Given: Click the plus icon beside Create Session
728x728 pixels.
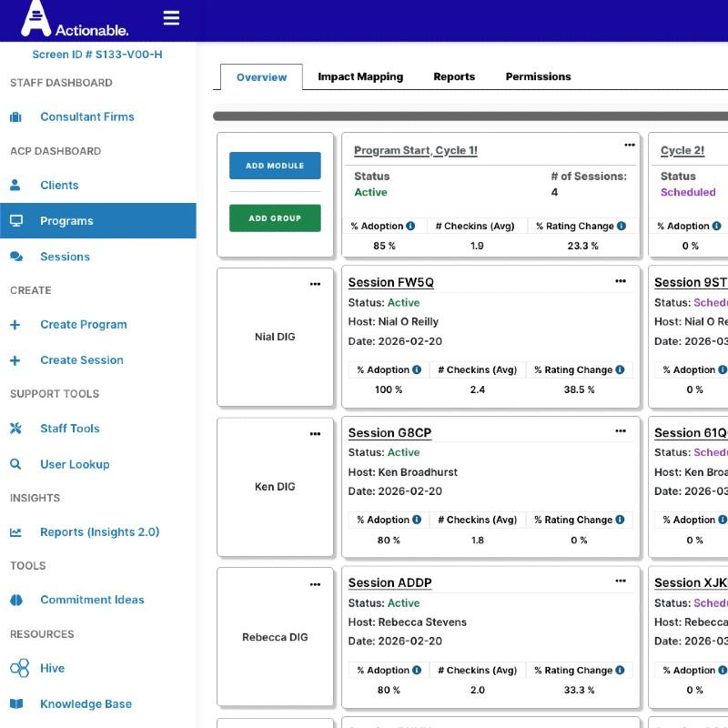Looking at the screenshot, I should pyautogui.click(x=15, y=360).
